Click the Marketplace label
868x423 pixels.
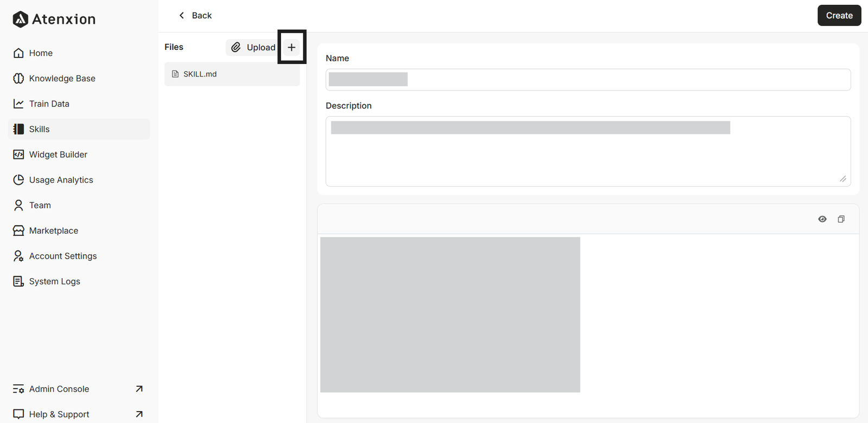point(54,230)
